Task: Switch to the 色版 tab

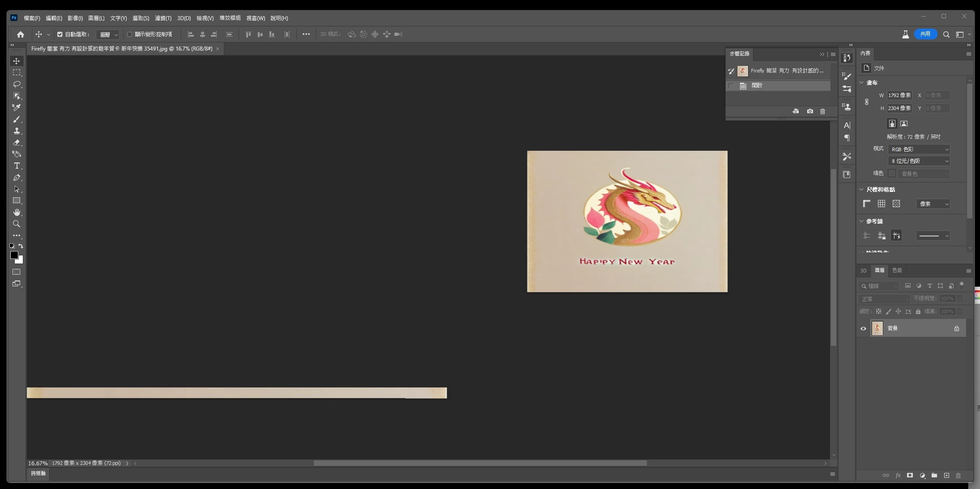Action: [x=897, y=270]
